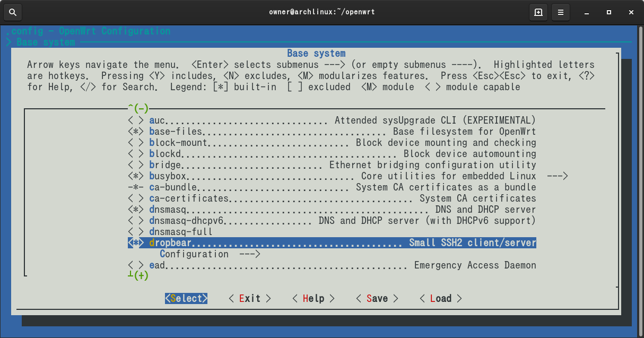Image resolution: width=644 pixels, height=338 pixels.
Task: Click 'Ethernet bridging configuration utility' description
Action: (433, 165)
